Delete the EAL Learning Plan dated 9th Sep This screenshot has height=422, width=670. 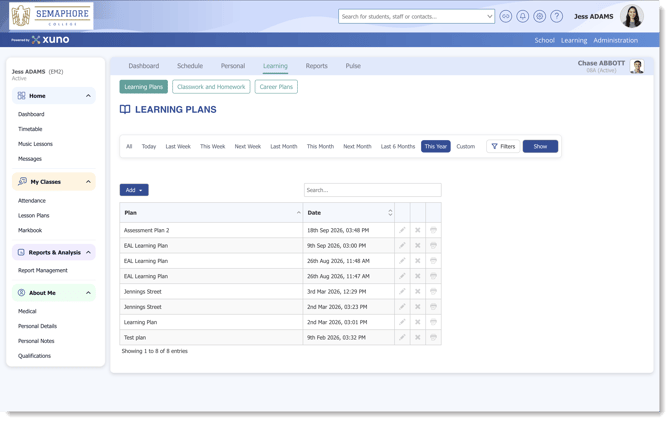pos(417,246)
